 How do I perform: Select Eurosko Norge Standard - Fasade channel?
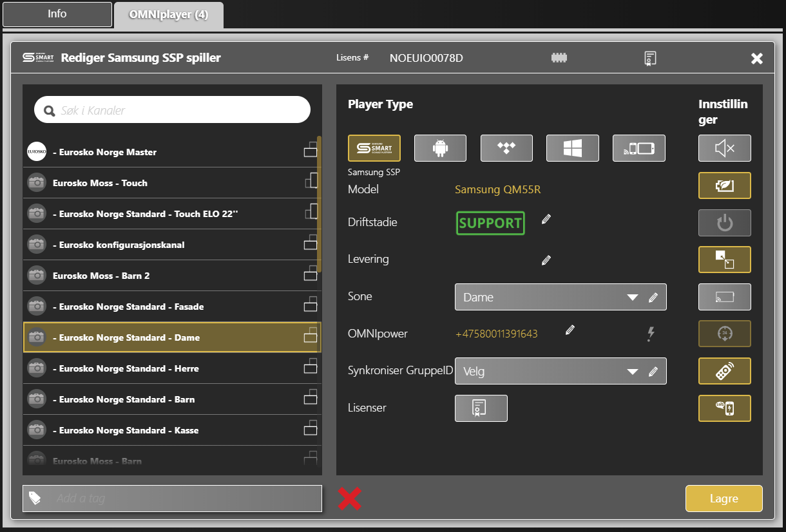pos(172,307)
